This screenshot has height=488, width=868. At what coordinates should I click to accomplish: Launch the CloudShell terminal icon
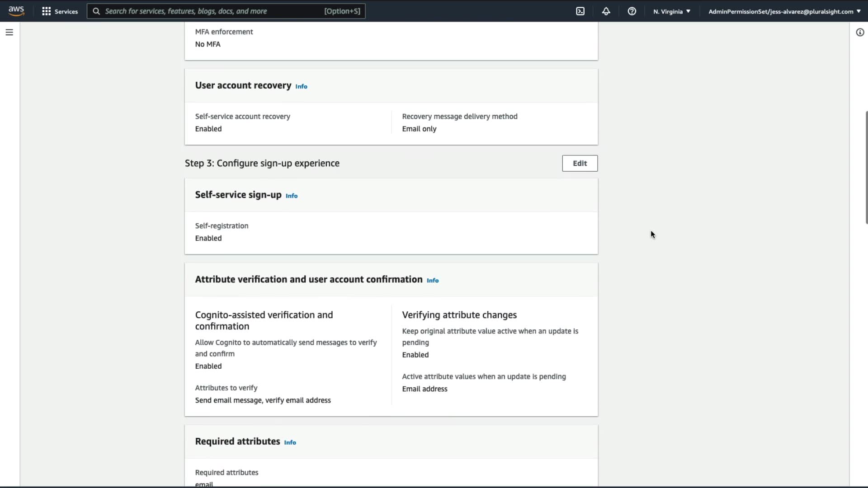coord(580,11)
